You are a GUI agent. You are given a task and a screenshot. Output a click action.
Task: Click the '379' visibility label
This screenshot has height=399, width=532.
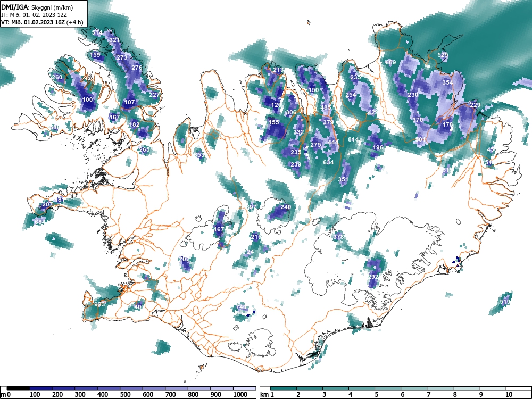click(328, 122)
